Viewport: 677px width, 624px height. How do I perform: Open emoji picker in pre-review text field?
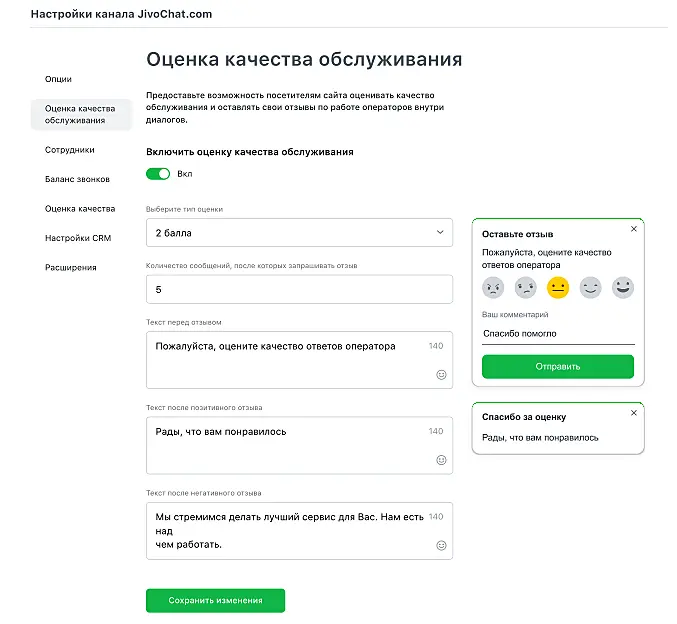[x=441, y=374]
